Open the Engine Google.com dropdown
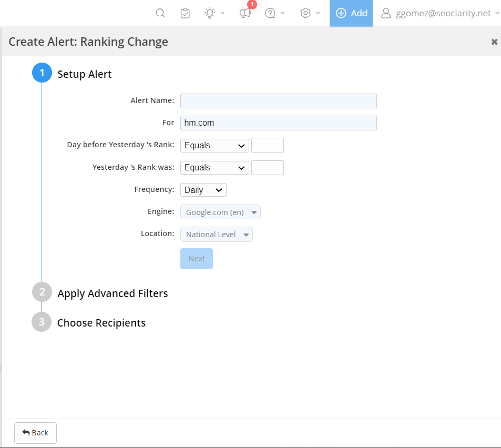Viewport: 501px width, 448px height. tap(220, 212)
